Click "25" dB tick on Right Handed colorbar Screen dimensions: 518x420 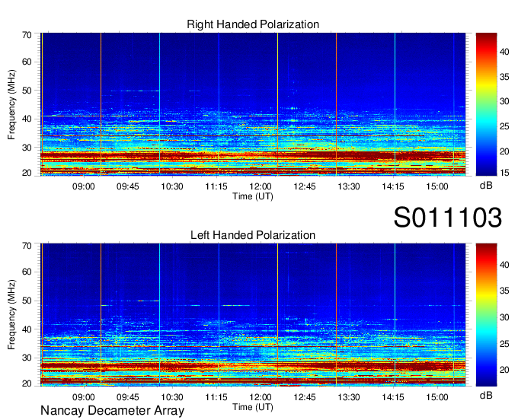click(504, 126)
